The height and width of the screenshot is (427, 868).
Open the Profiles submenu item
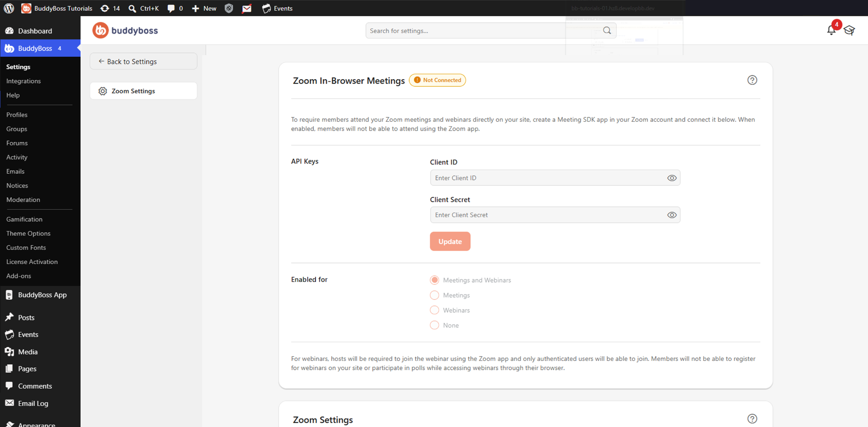tap(17, 115)
